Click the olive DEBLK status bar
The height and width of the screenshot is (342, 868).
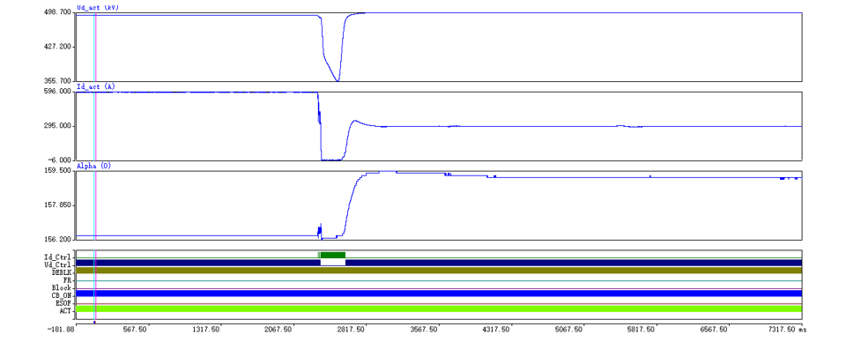pyautogui.click(x=439, y=270)
